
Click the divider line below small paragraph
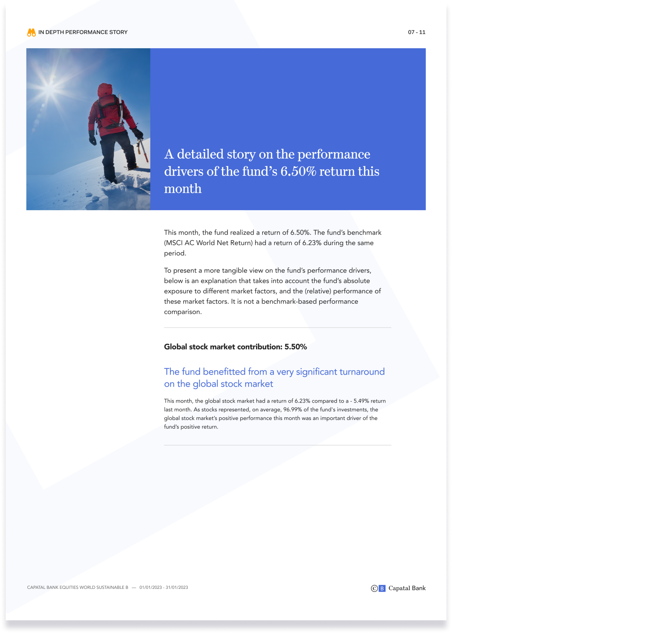click(x=277, y=445)
